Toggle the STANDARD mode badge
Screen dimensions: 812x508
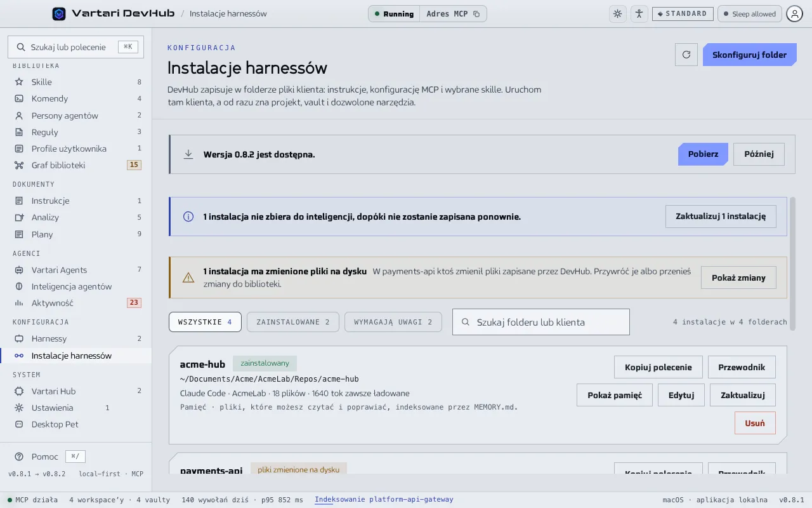(683, 14)
